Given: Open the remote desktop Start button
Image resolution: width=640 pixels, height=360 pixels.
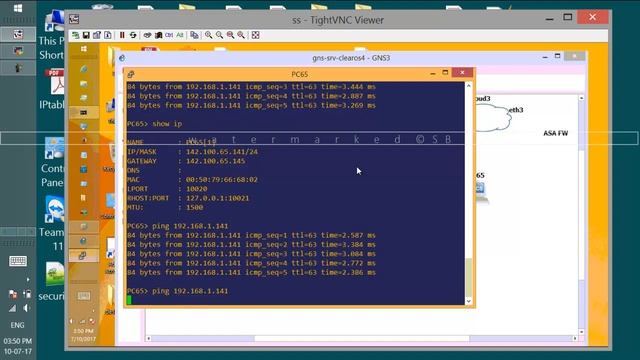Looking at the screenshot, I should click(84, 49).
